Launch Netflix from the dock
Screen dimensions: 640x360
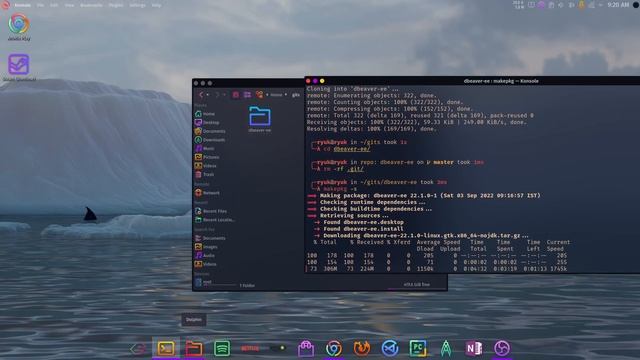(250, 348)
